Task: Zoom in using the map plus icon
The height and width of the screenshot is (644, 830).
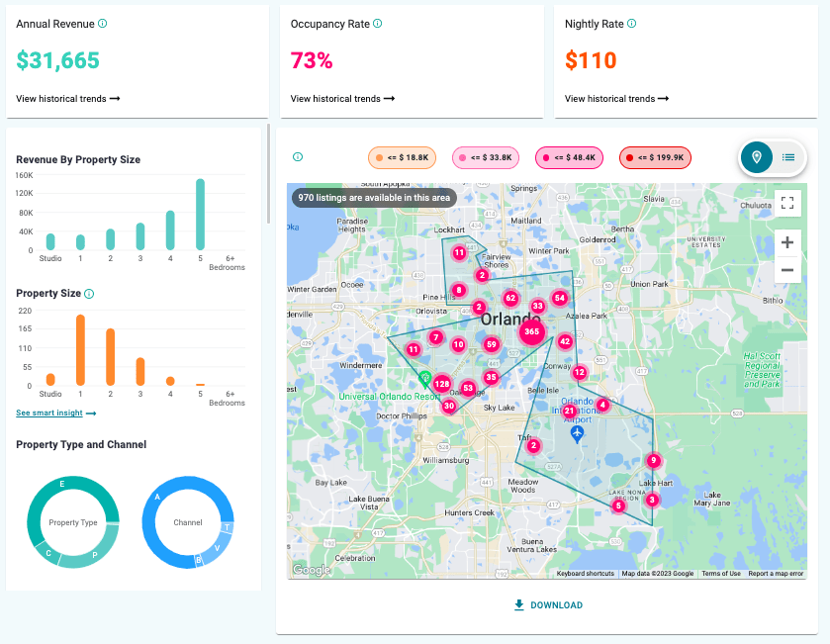Action: tap(787, 242)
